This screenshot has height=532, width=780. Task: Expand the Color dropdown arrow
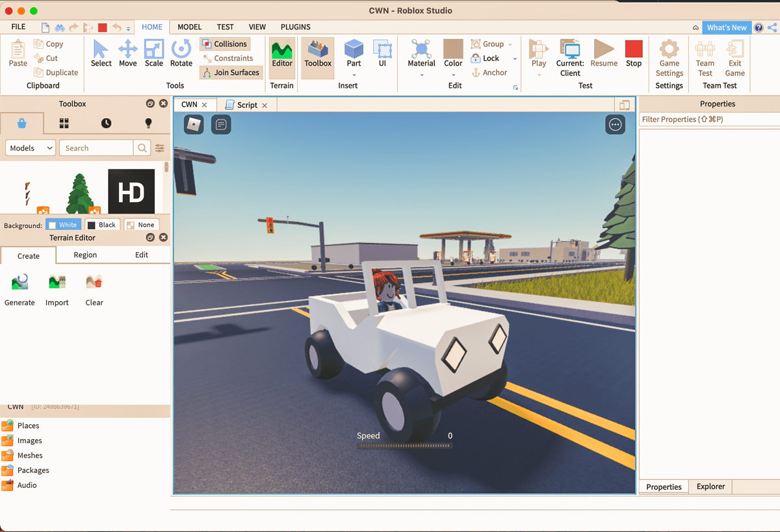point(453,75)
